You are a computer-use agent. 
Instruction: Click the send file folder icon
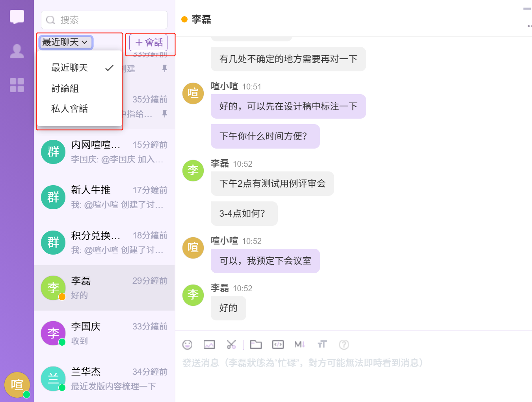[256, 345]
